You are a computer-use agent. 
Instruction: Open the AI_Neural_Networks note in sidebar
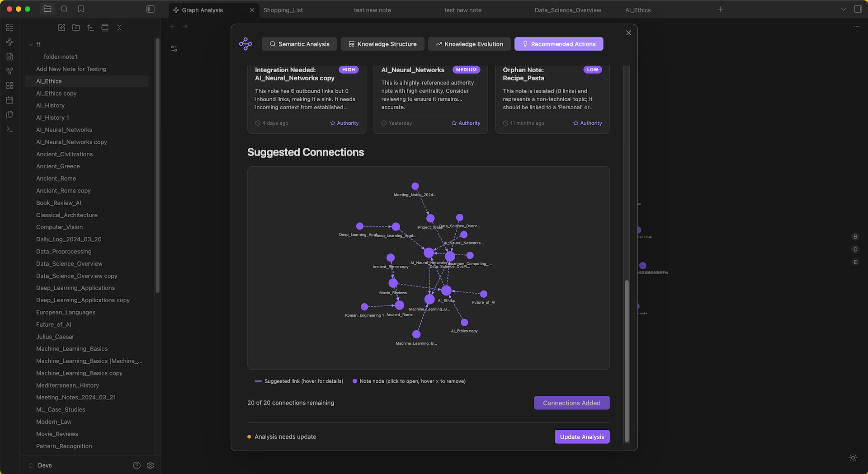[x=64, y=130]
